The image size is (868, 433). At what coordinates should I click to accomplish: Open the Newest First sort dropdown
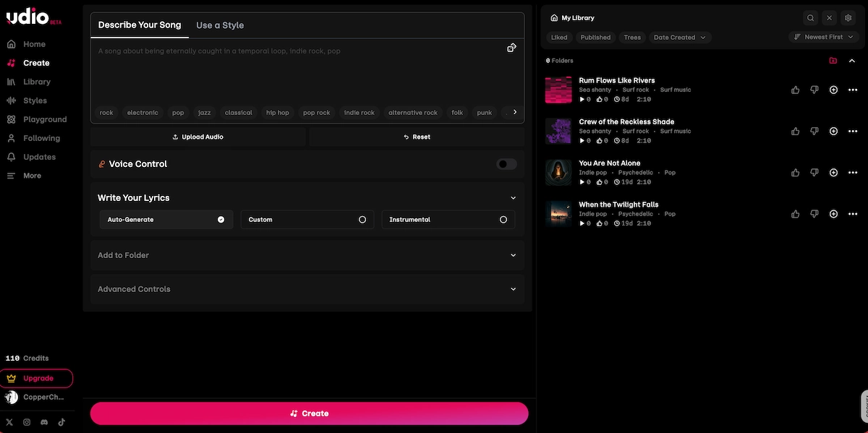pyautogui.click(x=823, y=37)
